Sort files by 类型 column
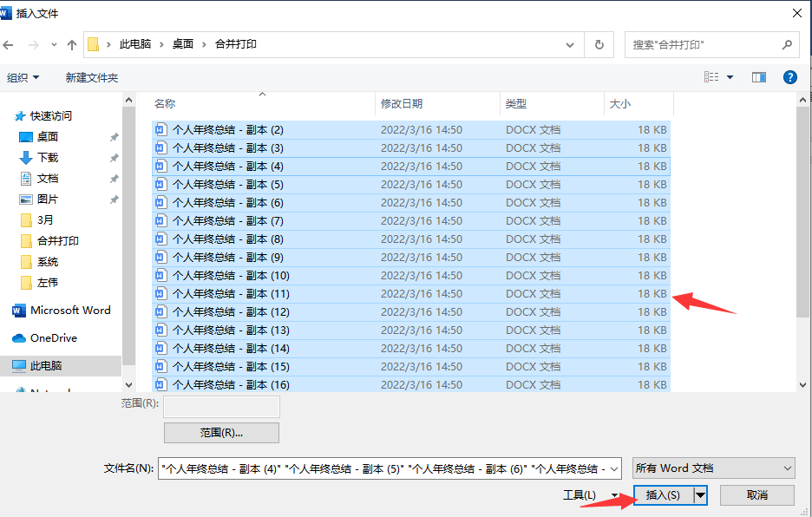This screenshot has width=812, height=517. click(x=516, y=103)
